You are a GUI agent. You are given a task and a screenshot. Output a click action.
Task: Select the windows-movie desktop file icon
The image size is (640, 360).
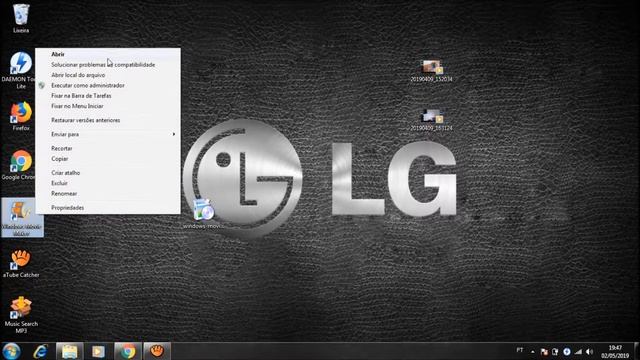(203, 213)
